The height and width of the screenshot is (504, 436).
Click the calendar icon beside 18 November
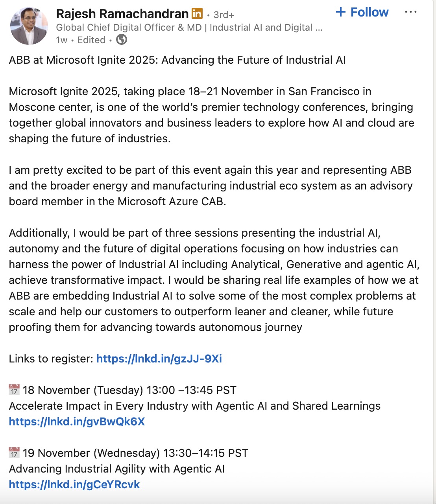pyautogui.click(x=14, y=390)
